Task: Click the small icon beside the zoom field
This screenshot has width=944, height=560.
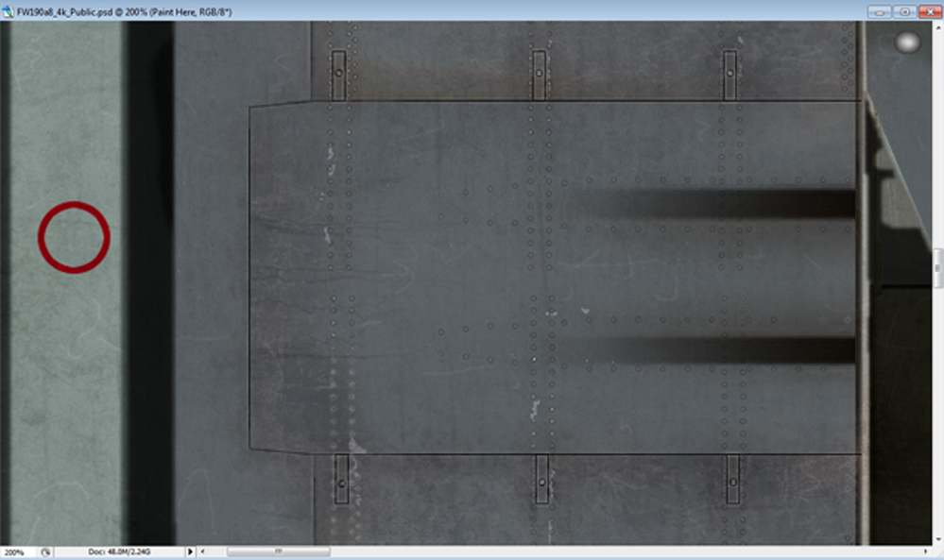Action: tap(45, 552)
